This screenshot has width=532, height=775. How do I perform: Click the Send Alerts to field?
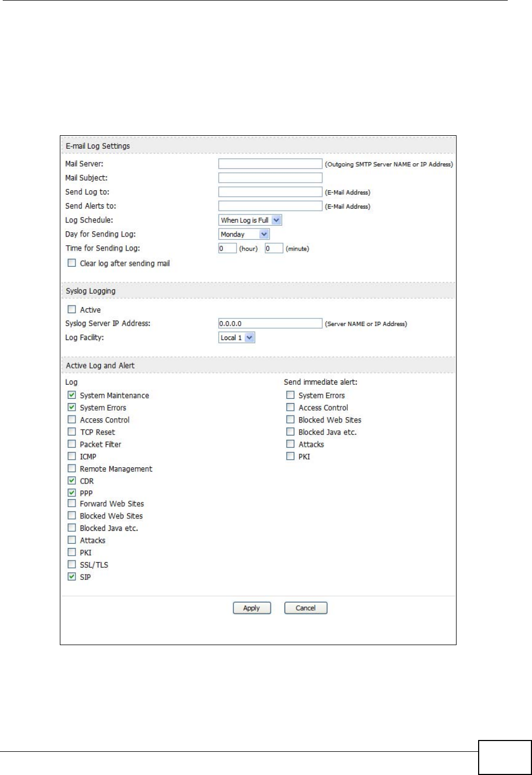tap(270, 206)
